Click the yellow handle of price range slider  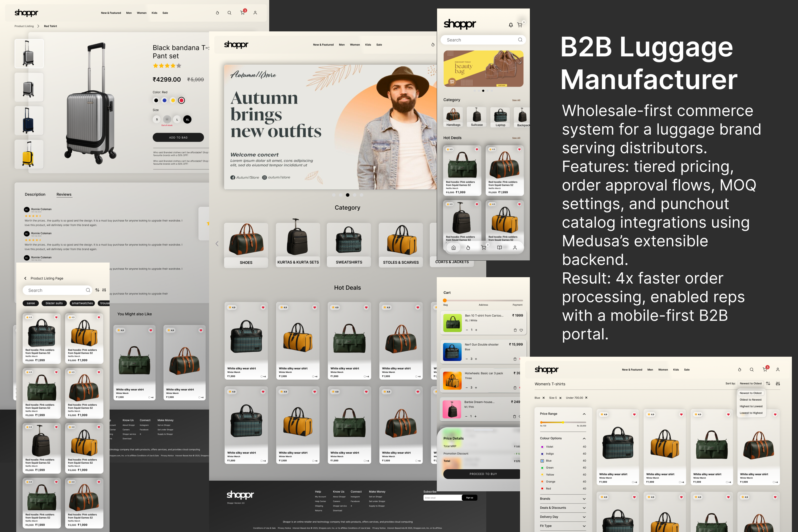point(563,422)
